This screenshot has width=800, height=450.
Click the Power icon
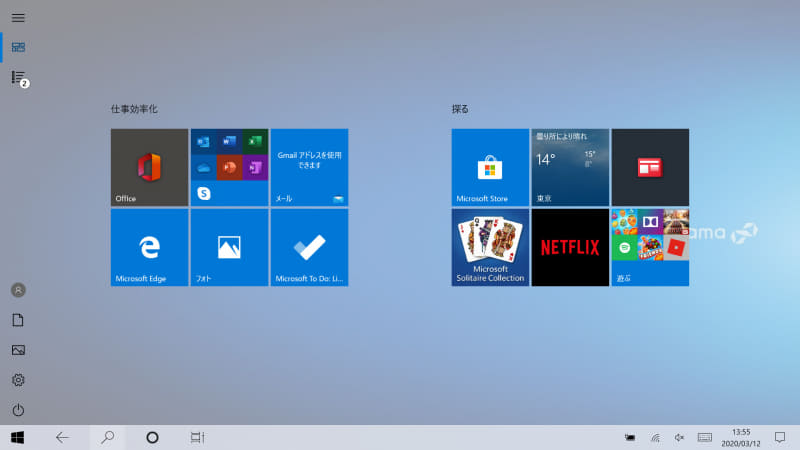coord(18,410)
